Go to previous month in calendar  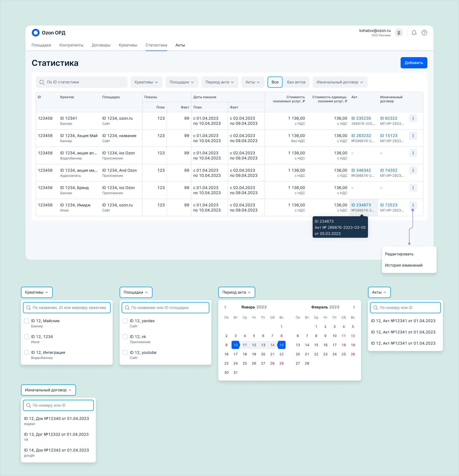coord(225,307)
